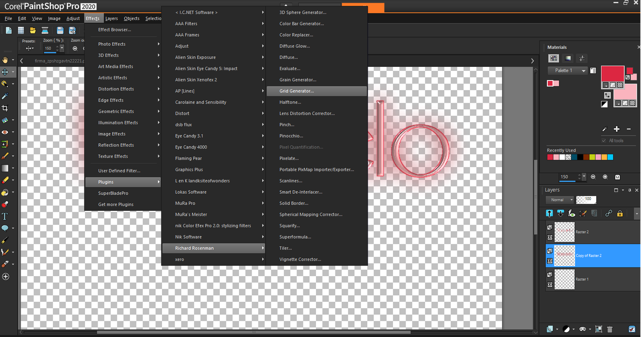
Task: Switch Materials to Sliders view
Action: coord(582,58)
